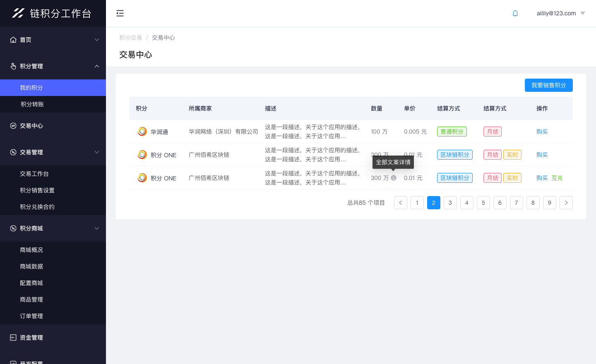Click the 数量 column header
The width and height of the screenshot is (596, 364).
[x=377, y=108]
